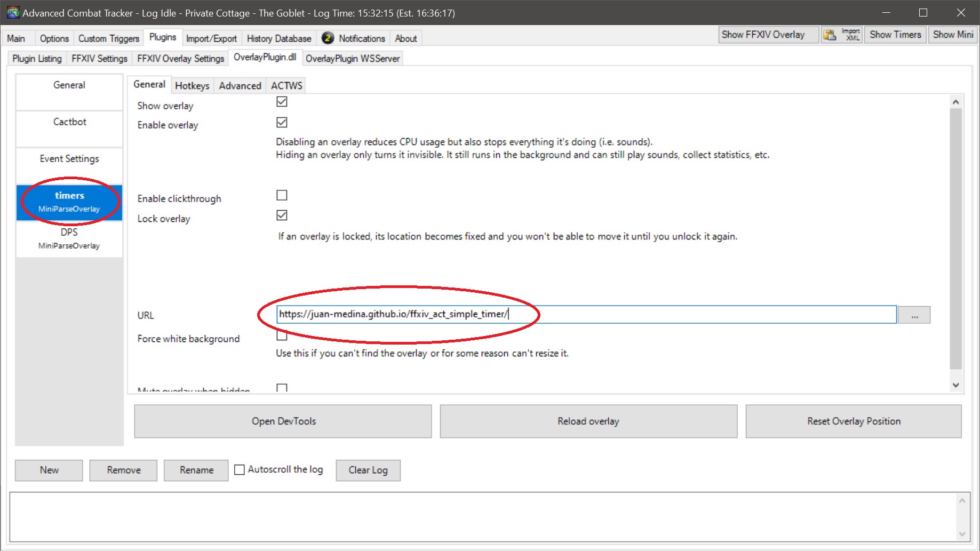Toggle the Show overlay checkbox
Viewport: 980px width, 551px height.
pyautogui.click(x=282, y=101)
